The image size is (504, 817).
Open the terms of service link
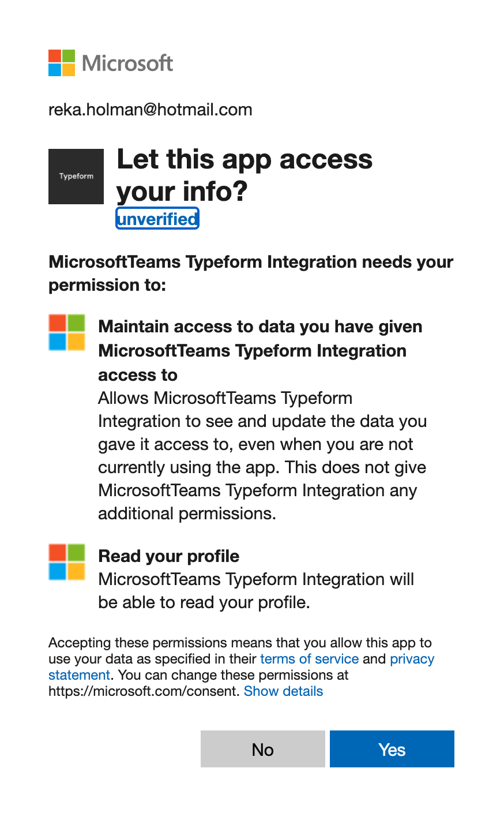pos(310,659)
